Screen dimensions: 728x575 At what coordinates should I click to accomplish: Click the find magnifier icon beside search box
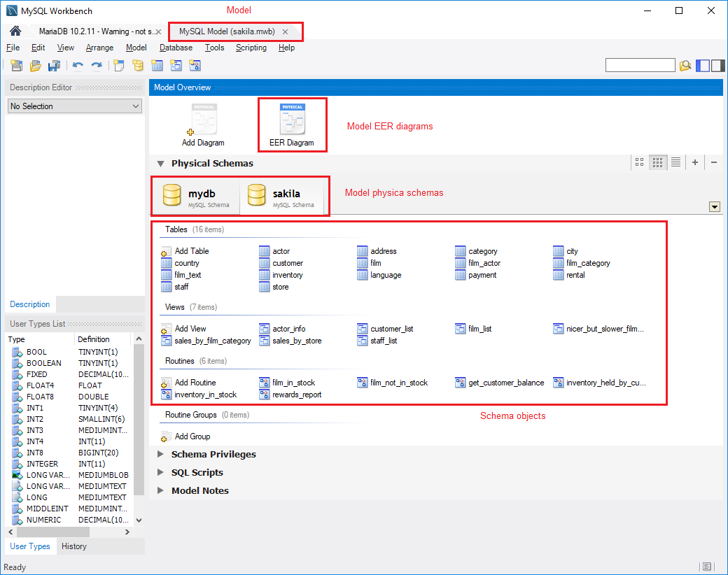point(685,66)
